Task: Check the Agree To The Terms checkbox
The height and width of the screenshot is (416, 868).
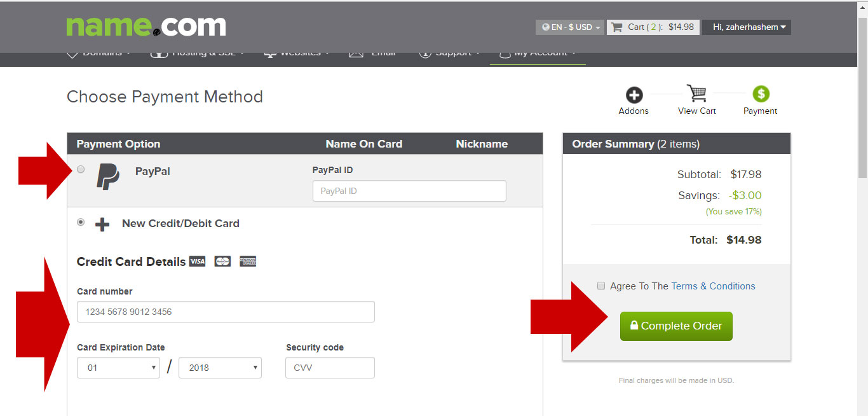Action: click(x=601, y=286)
